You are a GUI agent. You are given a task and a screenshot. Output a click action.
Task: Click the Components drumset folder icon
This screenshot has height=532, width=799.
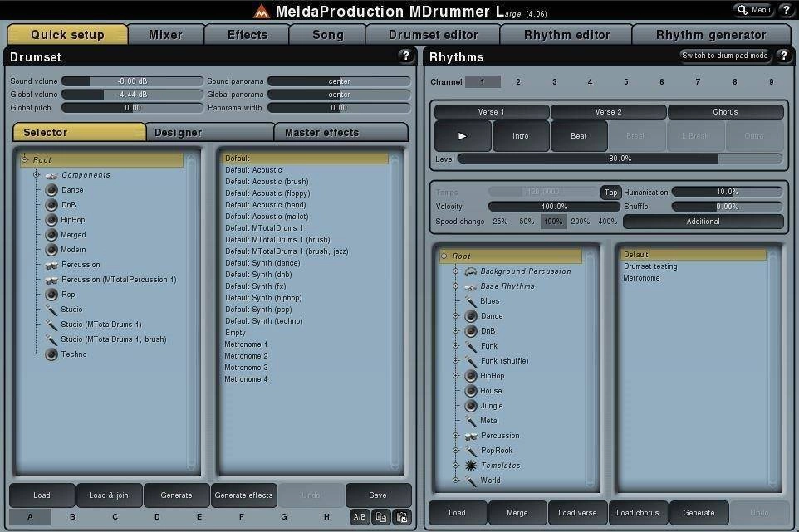[x=51, y=175]
